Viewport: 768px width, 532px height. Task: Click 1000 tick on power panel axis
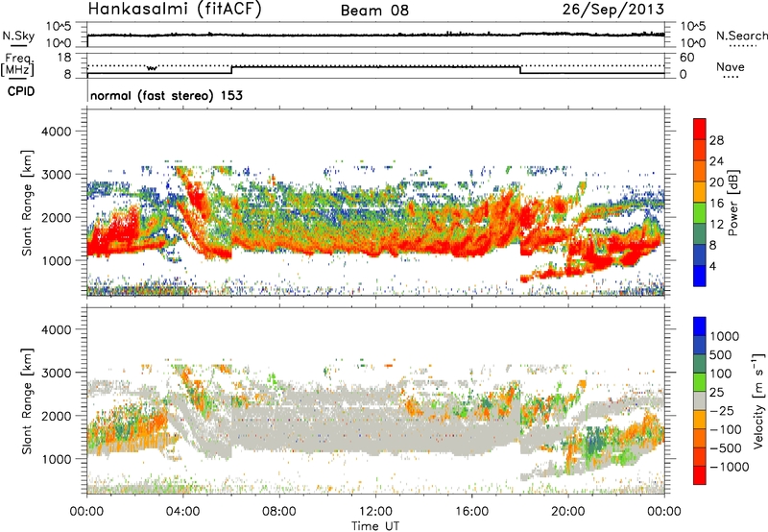[56, 260]
